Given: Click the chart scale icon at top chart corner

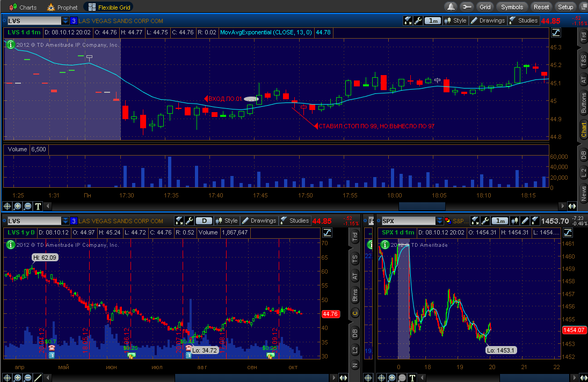Looking at the screenshot, I should pyautogui.click(x=556, y=33).
